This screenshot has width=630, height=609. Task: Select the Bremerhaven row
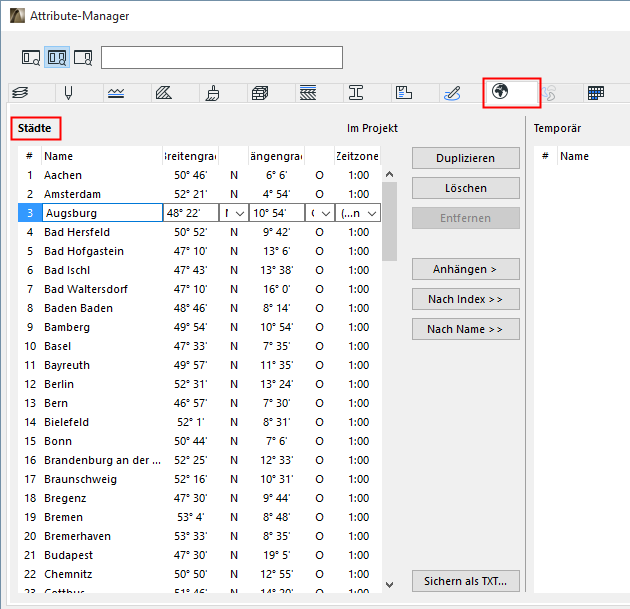(x=199, y=536)
